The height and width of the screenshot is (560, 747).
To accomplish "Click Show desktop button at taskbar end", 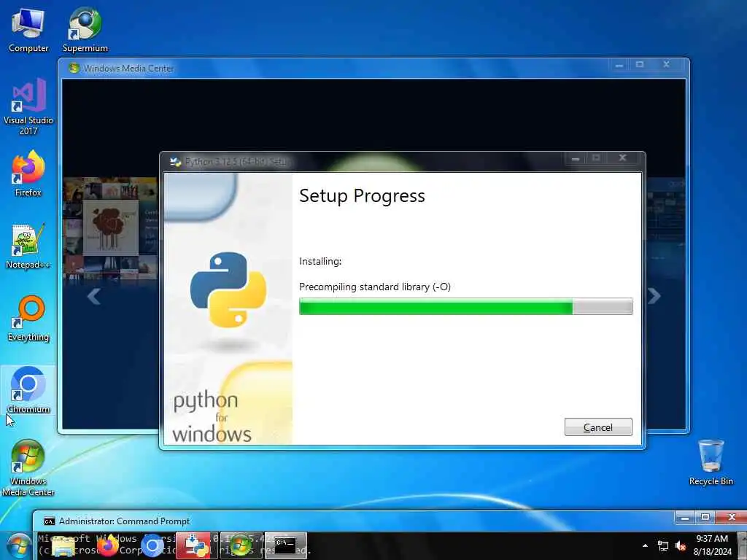I will [742, 545].
